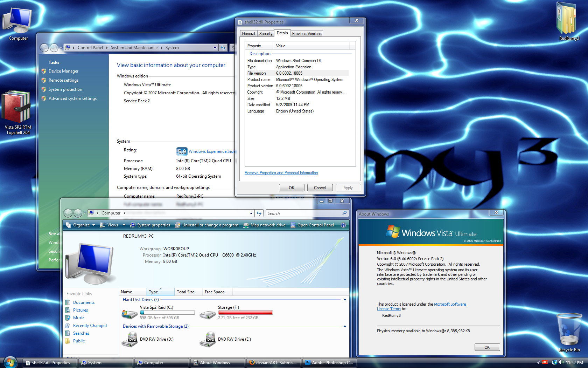Open the Recycle Bin
Screen dimensions: 588x368
pyautogui.click(x=569, y=333)
